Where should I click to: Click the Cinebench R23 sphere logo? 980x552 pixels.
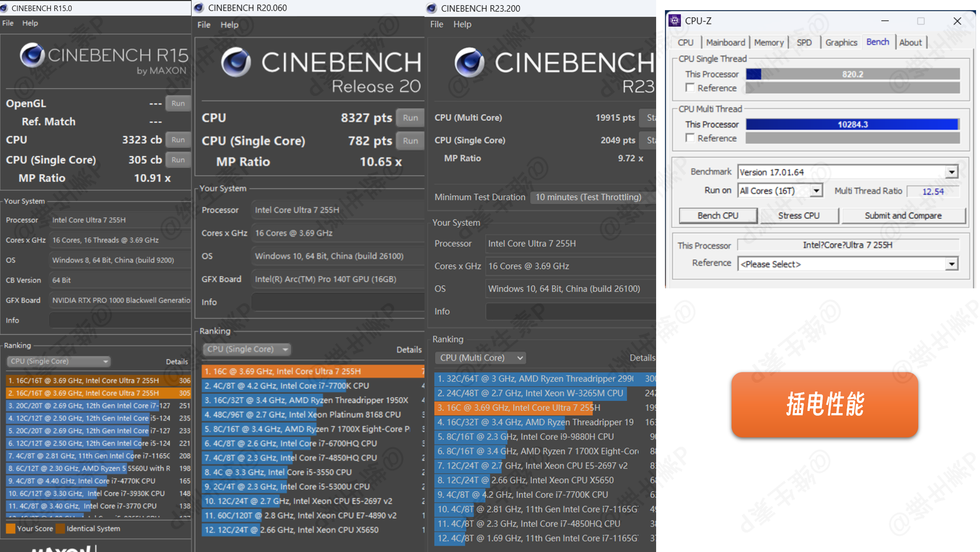point(469,63)
